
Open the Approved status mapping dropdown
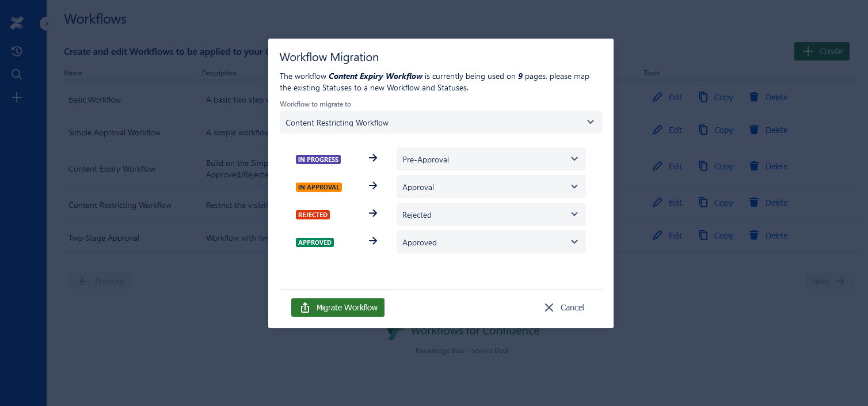tap(490, 242)
